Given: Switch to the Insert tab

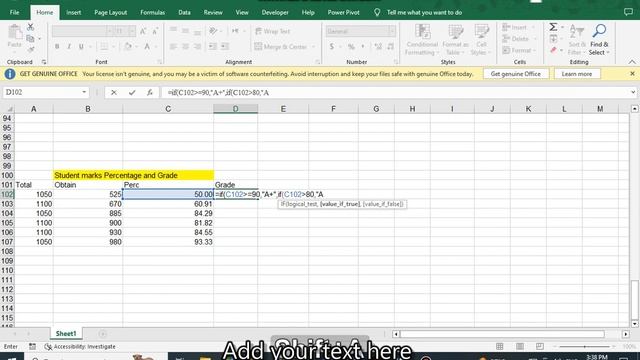Looking at the screenshot, I should click(x=73, y=12).
